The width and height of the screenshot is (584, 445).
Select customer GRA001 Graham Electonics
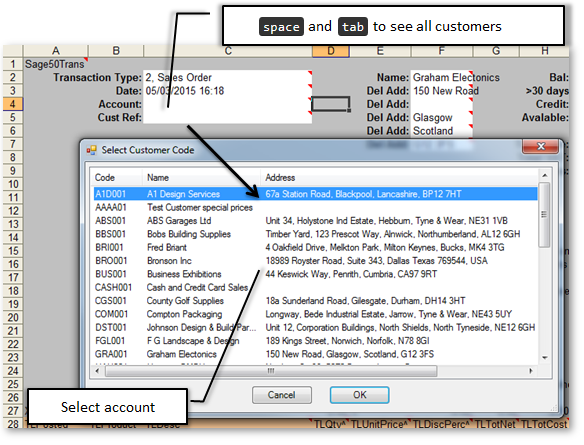click(x=316, y=354)
